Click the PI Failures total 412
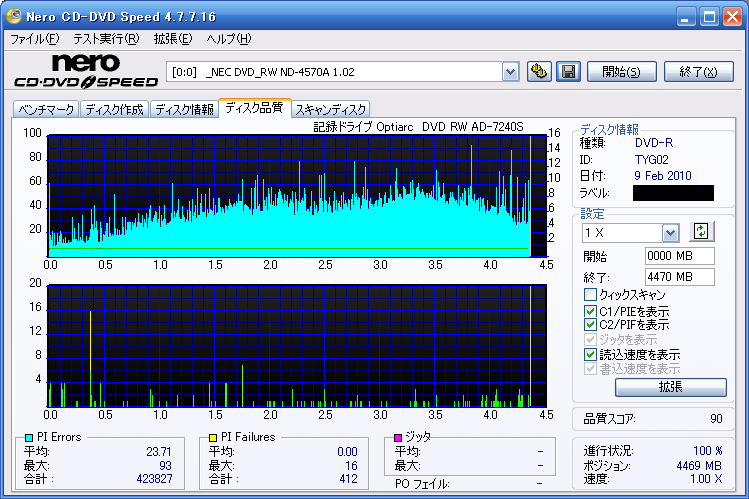 [348, 478]
